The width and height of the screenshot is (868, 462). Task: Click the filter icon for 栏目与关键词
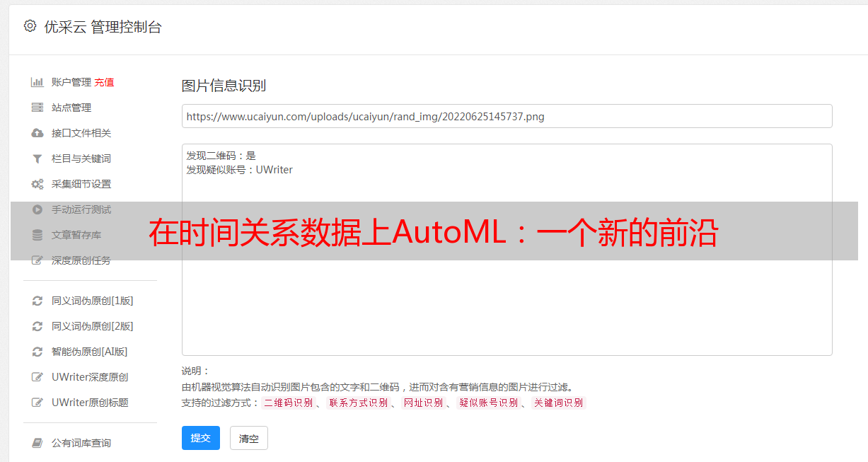tap(37, 158)
